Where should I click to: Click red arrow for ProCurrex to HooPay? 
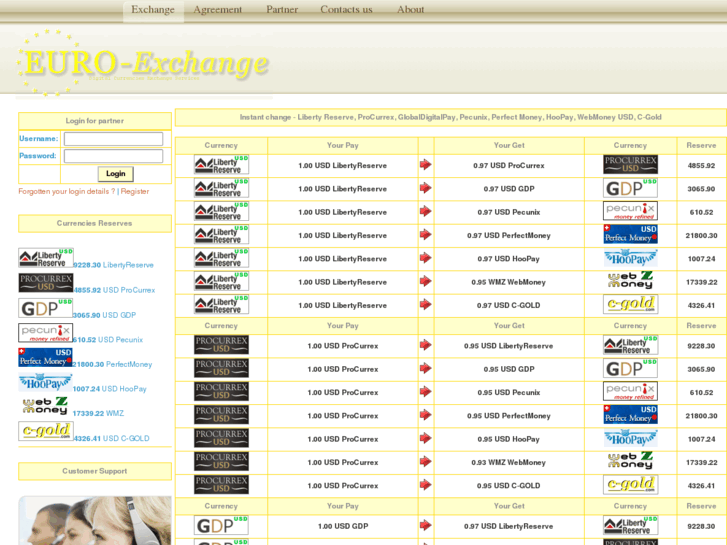(x=426, y=438)
